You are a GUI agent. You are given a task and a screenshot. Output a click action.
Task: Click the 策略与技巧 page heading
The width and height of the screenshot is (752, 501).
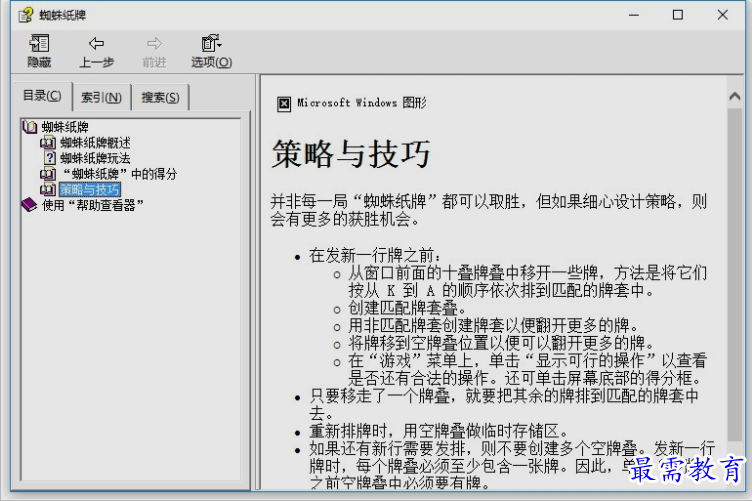pyautogui.click(x=351, y=154)
